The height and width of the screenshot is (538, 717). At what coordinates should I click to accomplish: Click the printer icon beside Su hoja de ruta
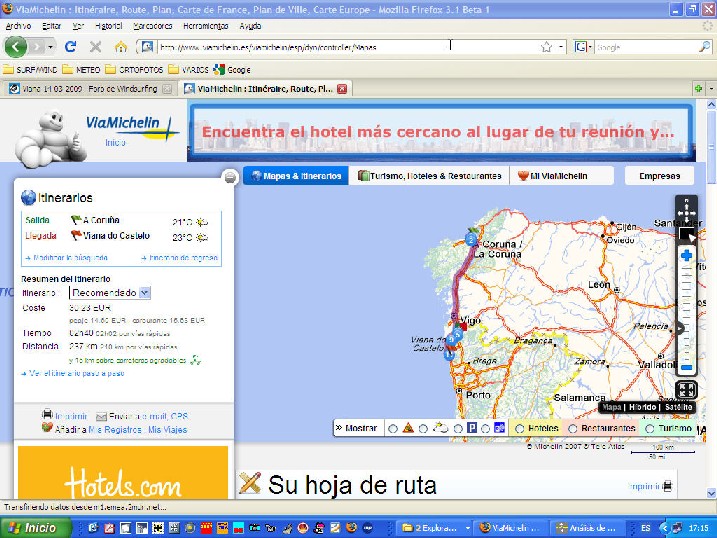tap(667, 486)
